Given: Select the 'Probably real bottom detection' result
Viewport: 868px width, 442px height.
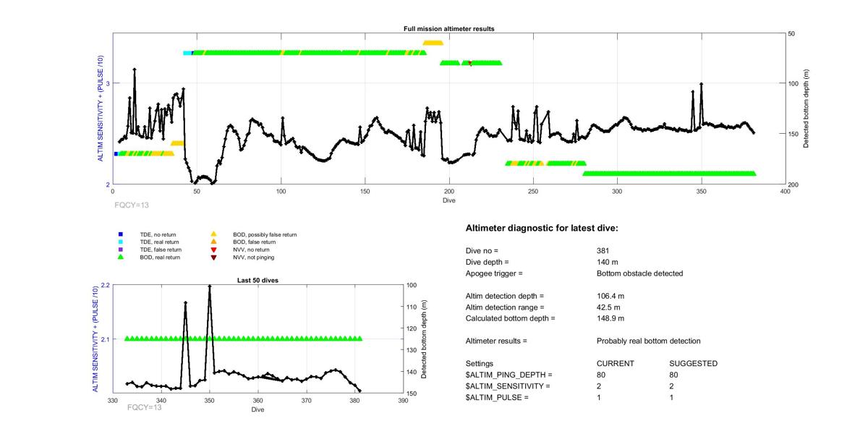Looking at the screenshot, I should click(x=649, y=341).
